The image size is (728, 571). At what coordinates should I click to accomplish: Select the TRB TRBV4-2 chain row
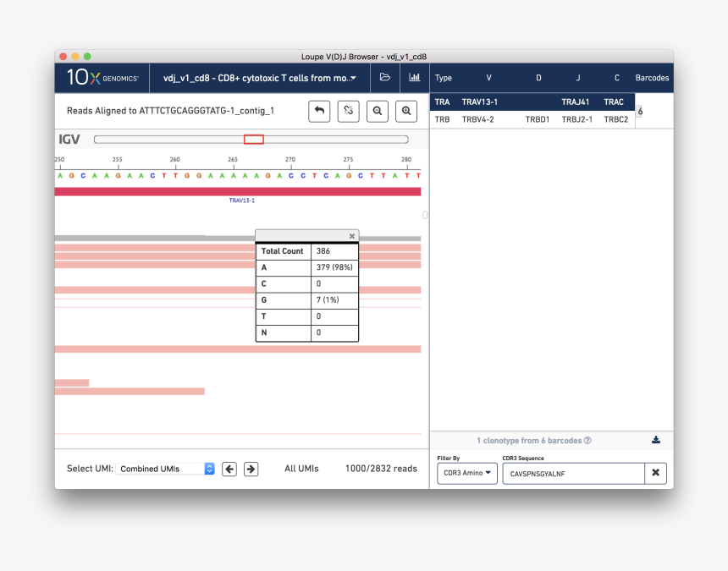tap(532, 119)
